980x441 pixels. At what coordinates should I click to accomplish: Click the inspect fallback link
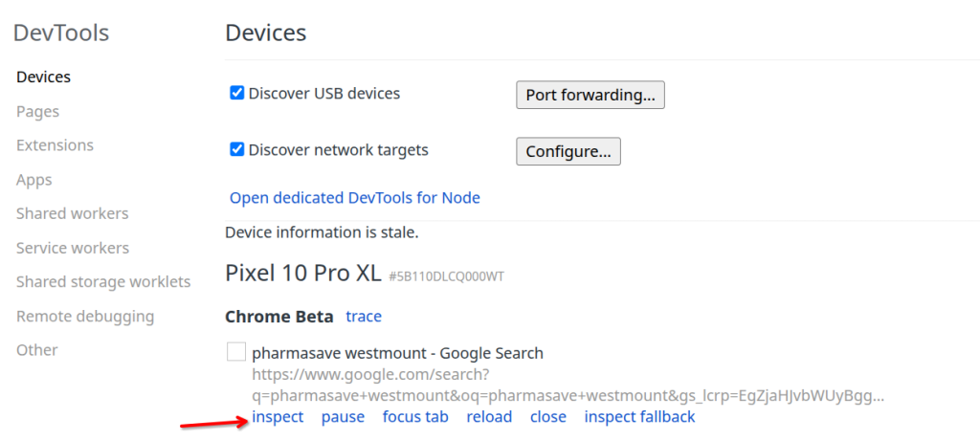coord(639,417)
